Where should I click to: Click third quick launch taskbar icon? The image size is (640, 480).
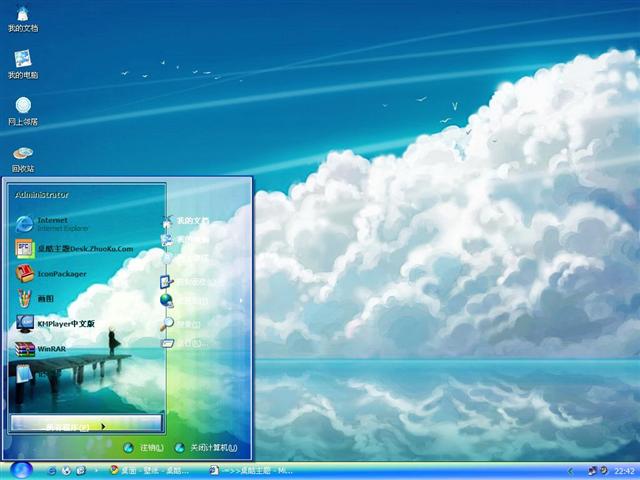81,471
